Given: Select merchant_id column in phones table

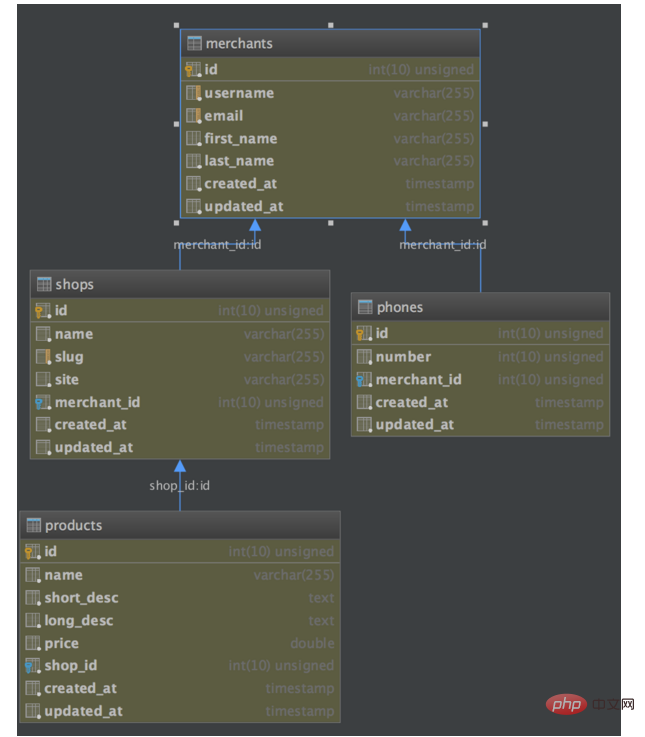Looking at the screenshot, I should coord(480,379).
